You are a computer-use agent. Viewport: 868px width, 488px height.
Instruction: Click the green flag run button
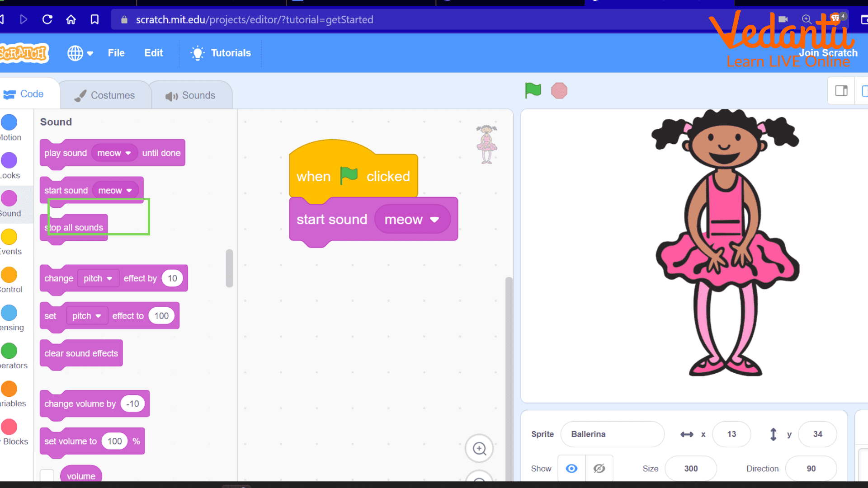click(x=533, y=90)
